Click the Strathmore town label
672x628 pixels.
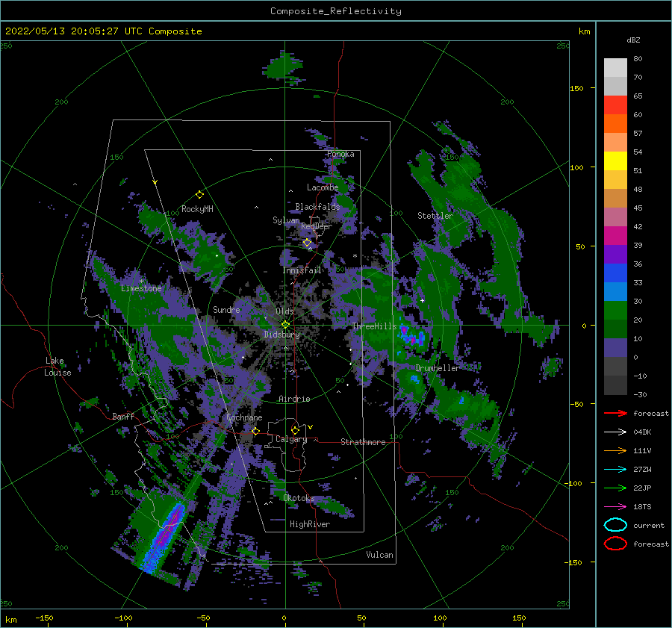[363, 442]
